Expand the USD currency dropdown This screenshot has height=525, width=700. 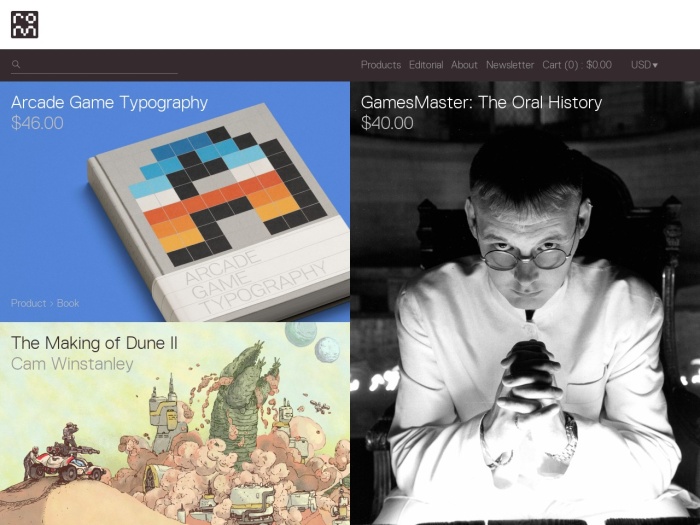(644, 65)
